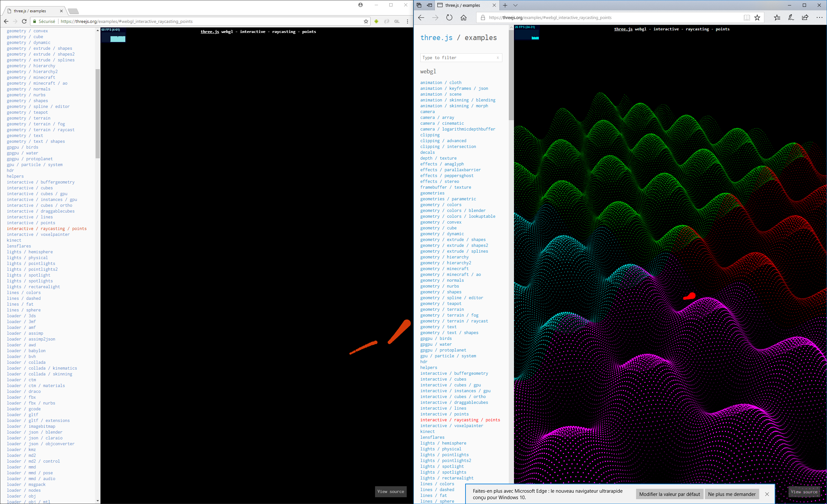Click the Android extension icon in Chrome's toolbar

[376, 21]
